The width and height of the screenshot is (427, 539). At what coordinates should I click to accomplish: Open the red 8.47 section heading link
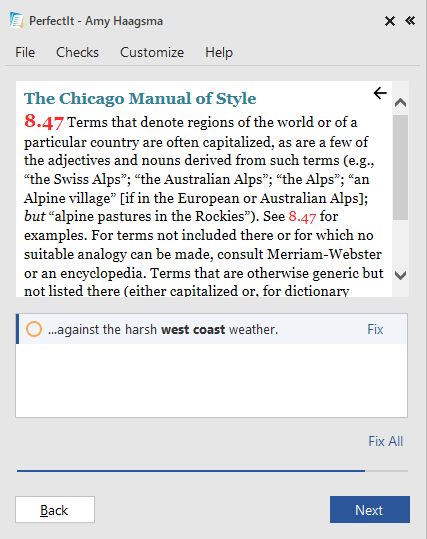44,121
